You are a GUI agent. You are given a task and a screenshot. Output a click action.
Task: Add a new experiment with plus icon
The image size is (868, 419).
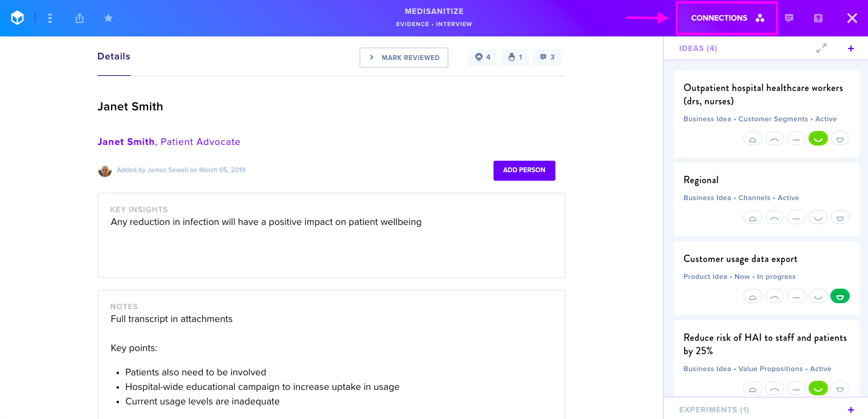point(851,410)
